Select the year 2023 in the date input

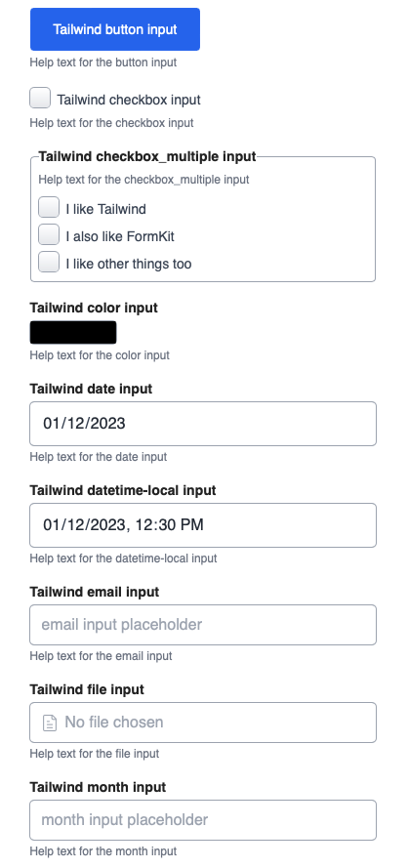click(106, 424)
